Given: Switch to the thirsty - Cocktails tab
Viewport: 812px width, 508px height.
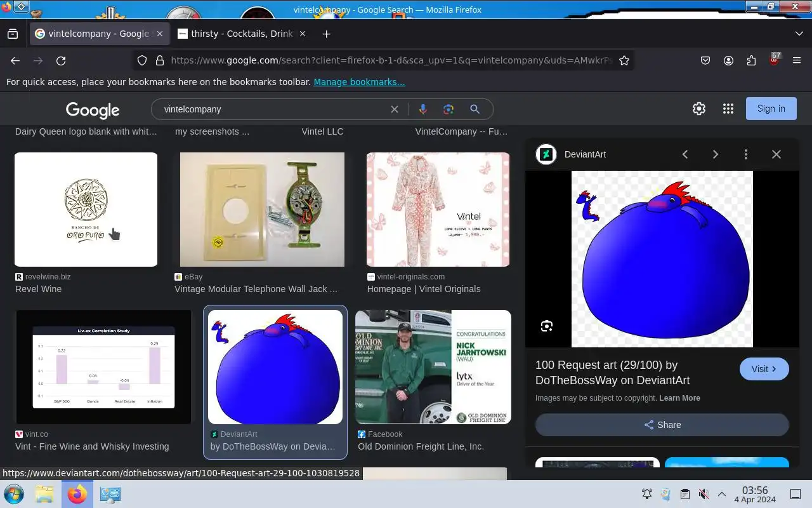Looking at the screenshot, I should [242, 34].
